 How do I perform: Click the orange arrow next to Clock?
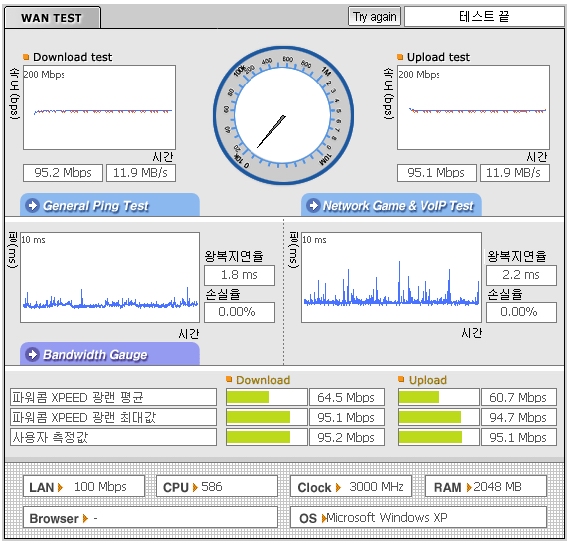click(x=338, y=487)
